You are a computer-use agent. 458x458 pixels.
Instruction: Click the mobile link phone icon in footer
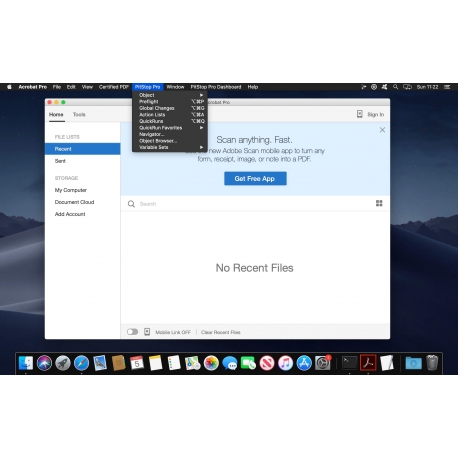tap(147, 332)
